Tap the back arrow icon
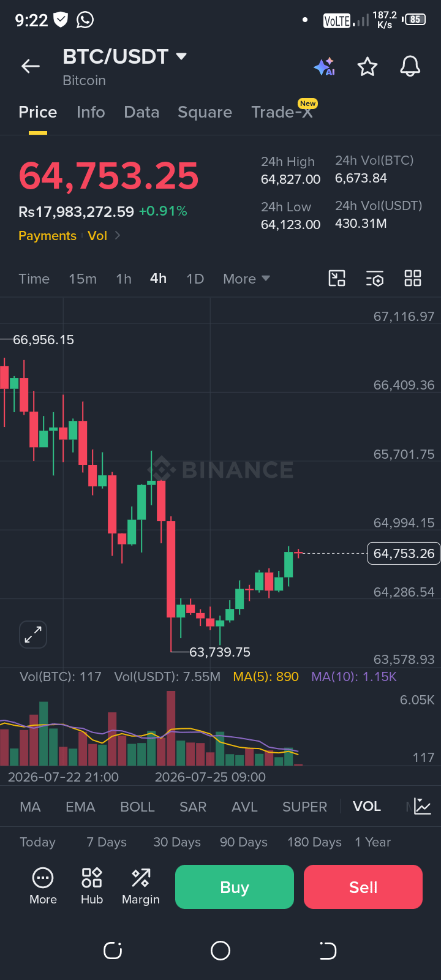 (31, 66)
